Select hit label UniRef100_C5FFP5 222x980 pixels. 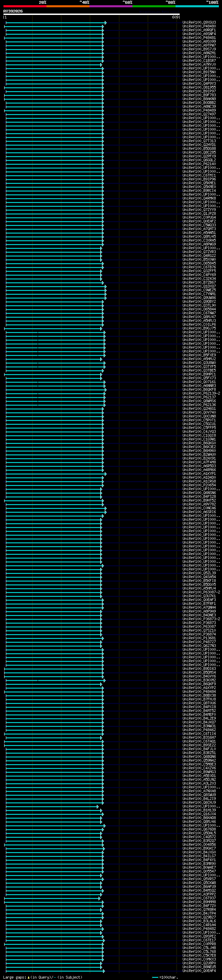tap(199, 428)
